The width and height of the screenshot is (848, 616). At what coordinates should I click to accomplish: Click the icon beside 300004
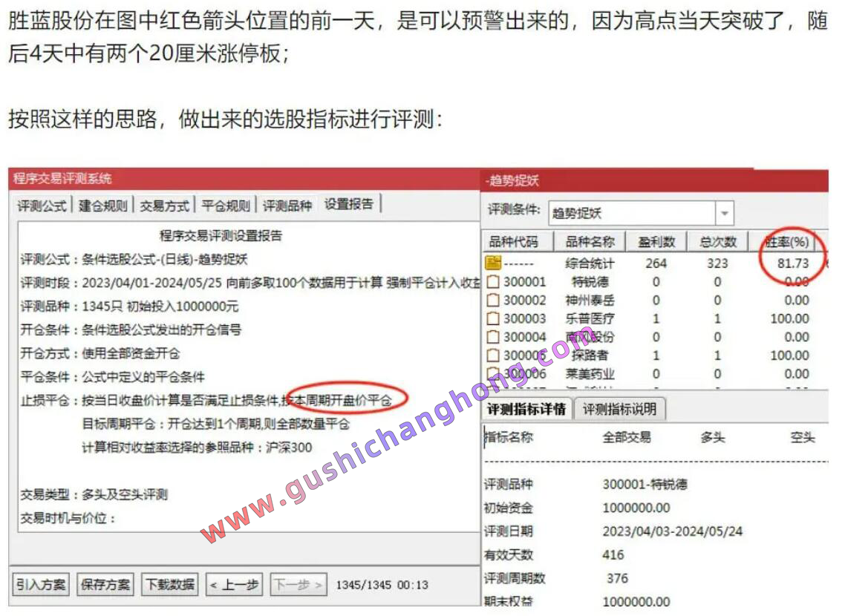click(x=492, y=337)
